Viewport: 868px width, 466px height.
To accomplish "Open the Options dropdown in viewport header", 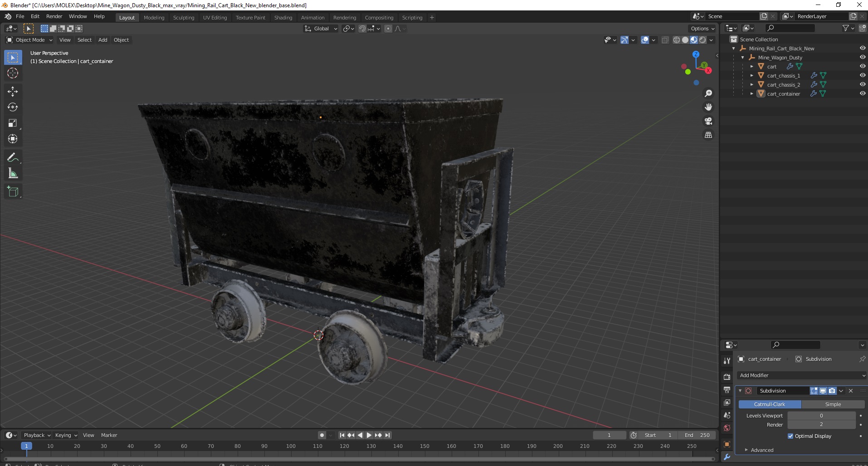I will pyautogui.click(x=702, y=29).
